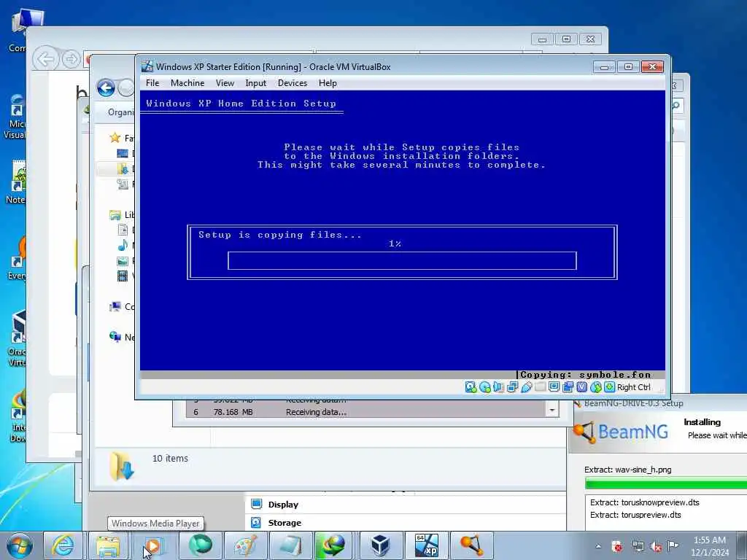Image resolution: width=747 pixels, height=560 pixels.
Task: Click the green BeamNG installation progress bar
Action: pyautogui.click(x=665, y=484)
